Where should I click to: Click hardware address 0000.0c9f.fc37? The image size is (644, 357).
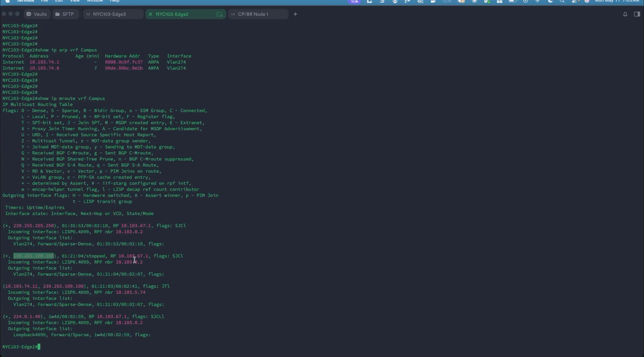124,62
